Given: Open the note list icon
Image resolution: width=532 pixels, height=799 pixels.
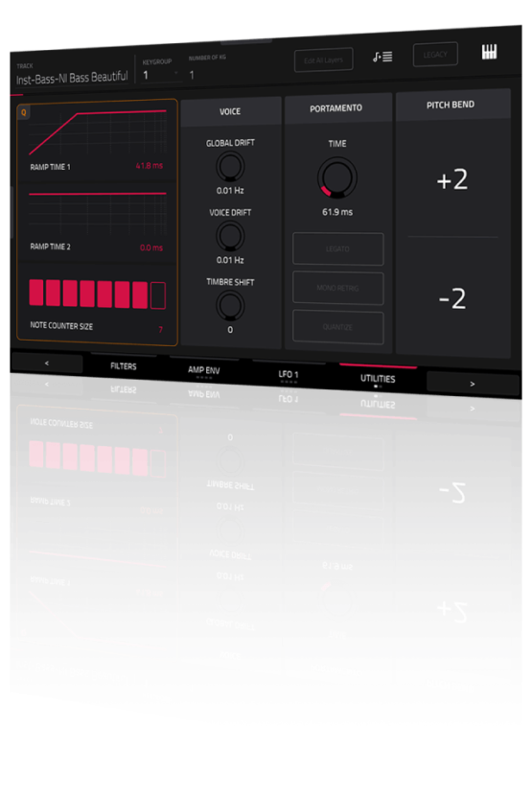Looking at the screenshot, I should point(382,57).
